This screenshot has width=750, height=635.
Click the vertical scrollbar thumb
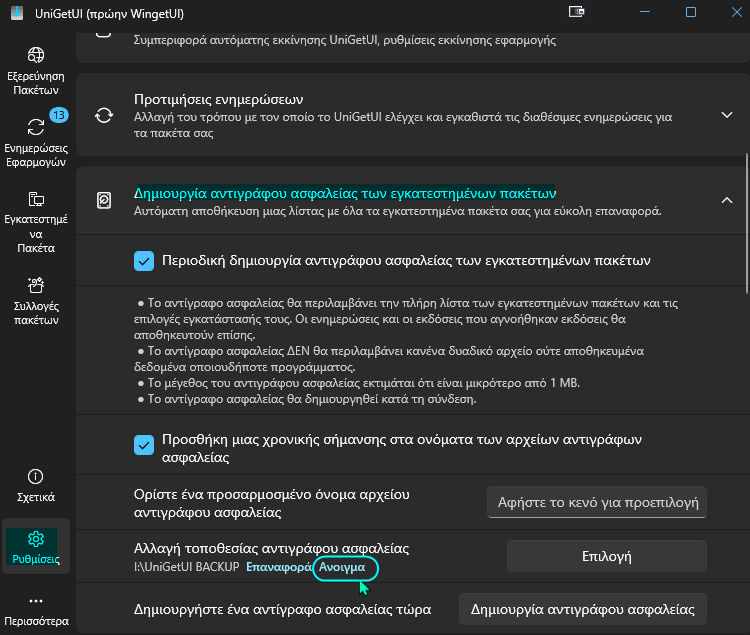click(747, 223)
